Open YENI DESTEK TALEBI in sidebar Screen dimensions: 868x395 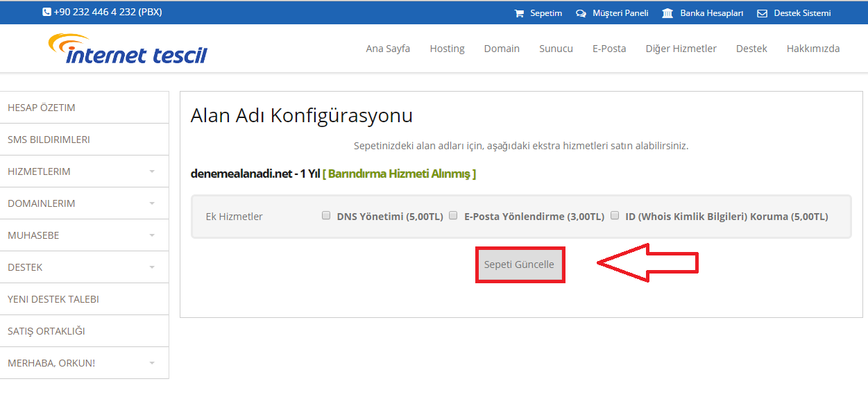[x=84, y=299]
